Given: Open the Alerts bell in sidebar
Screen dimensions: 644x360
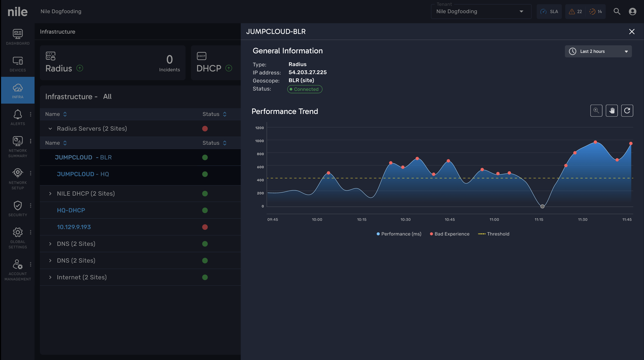Looking at the screenshot, I should (x=18, y=118).
